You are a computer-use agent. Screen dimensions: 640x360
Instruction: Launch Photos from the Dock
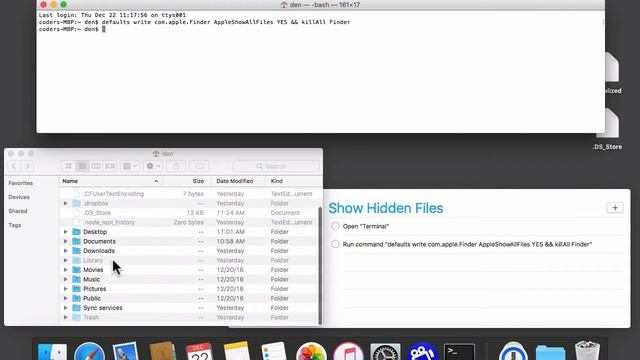[311, 351]
